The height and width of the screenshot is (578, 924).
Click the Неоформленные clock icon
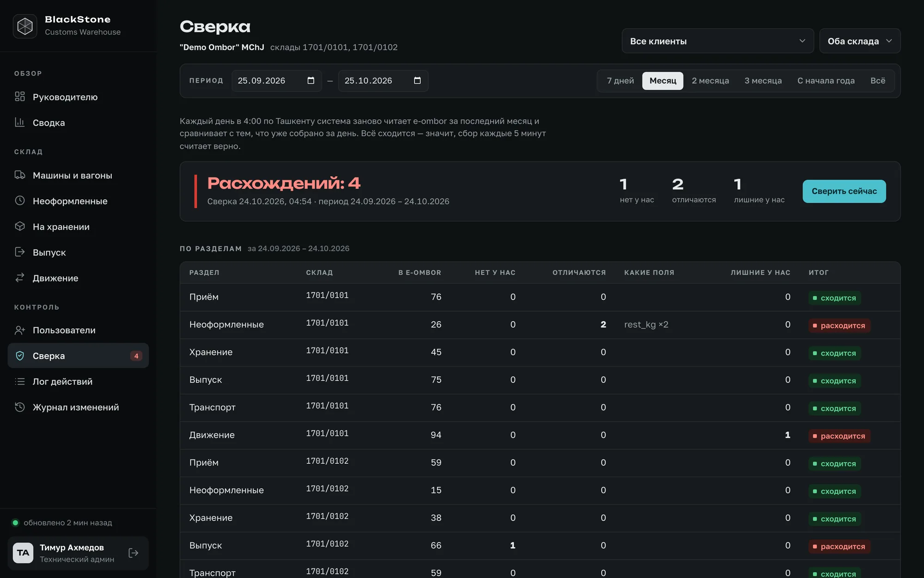[x=20, y=201]
